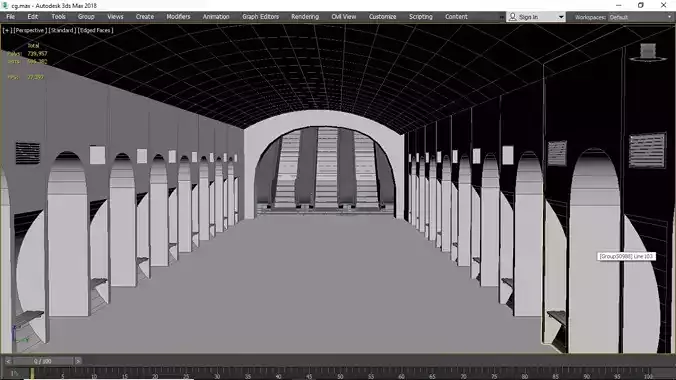Viewport: 676px width, 380px height.
Task: Open the Civil View menu
Action: [344, 17]
